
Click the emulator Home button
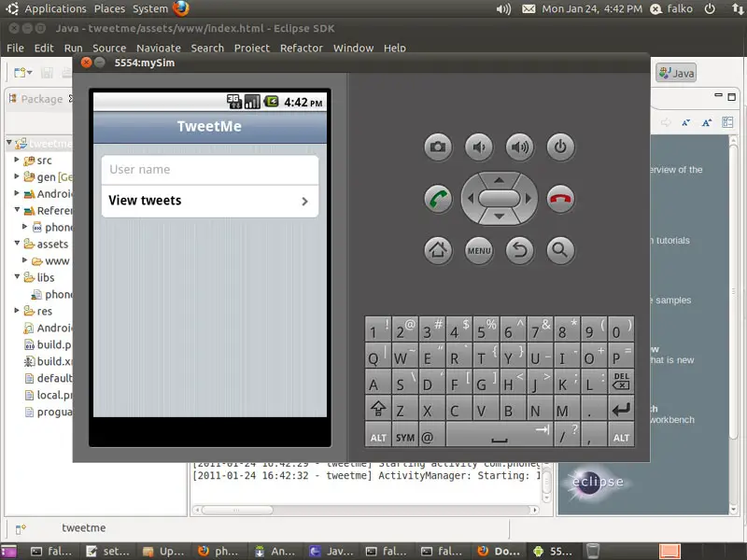[438, 250]
